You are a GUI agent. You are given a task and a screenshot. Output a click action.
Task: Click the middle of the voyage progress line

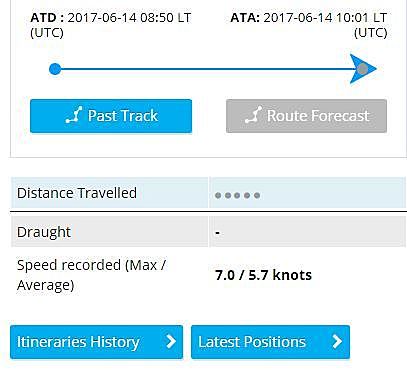point(209,69)
